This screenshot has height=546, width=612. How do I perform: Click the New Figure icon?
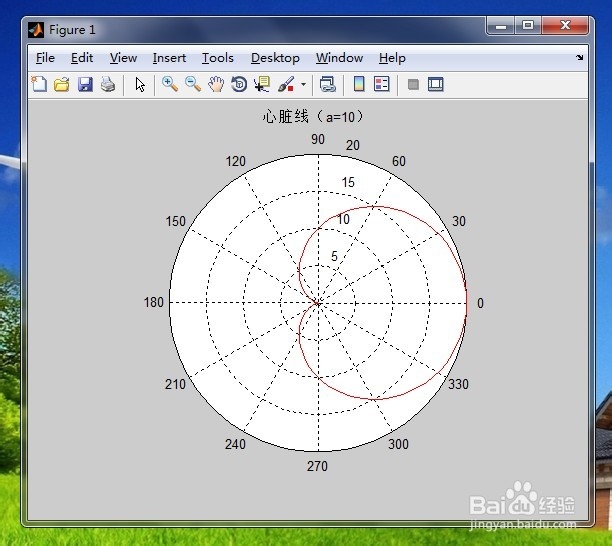click(39, 84)
